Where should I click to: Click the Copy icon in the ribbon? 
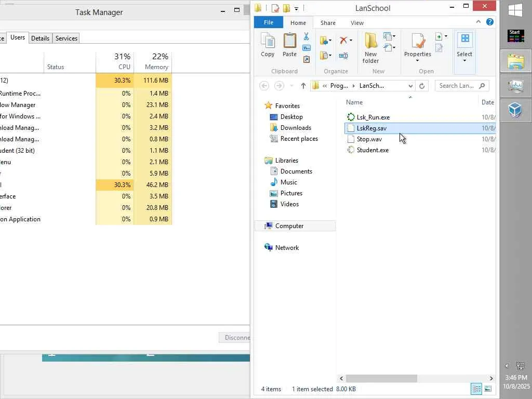(268, 42)
